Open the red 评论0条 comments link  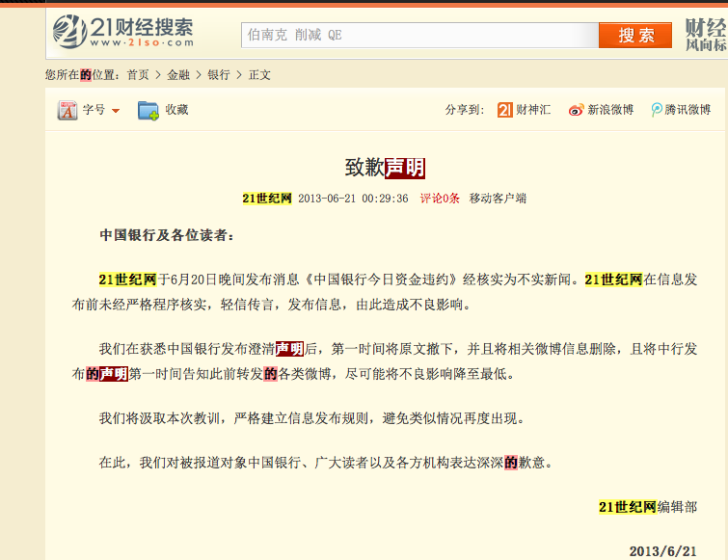click(440, 199)
